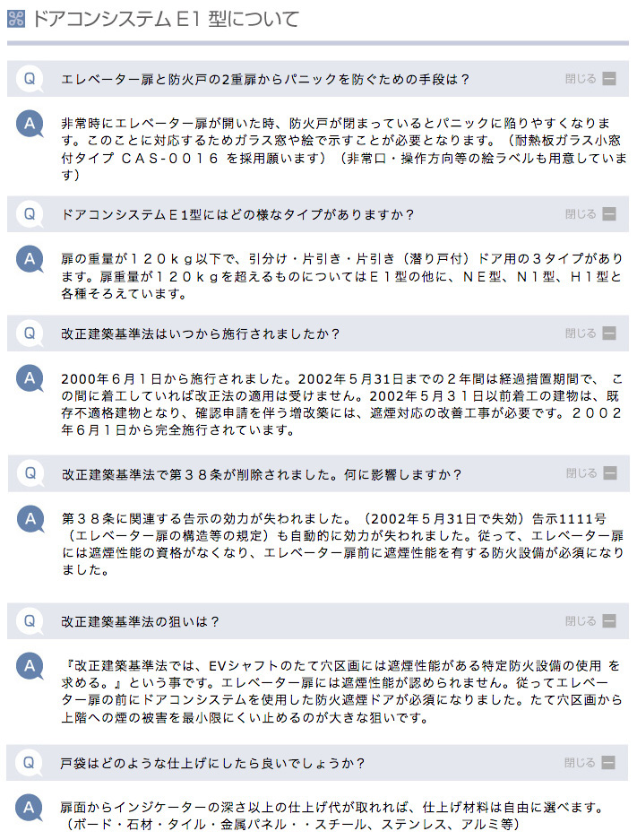The width and height of the screenshot is (637, 840).
Task: Click the page title ドアコンシステムE1型について
Action: click(x=166, y=20)
